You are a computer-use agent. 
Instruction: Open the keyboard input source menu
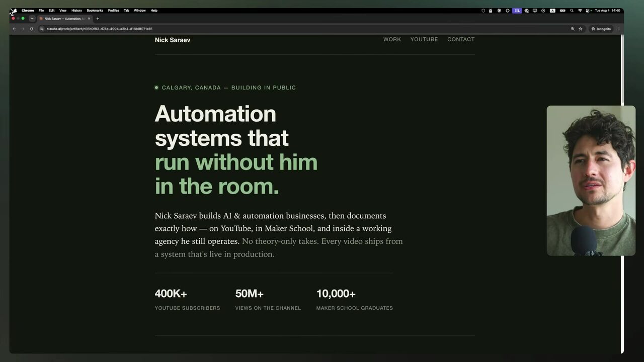[x=552, y=11]
